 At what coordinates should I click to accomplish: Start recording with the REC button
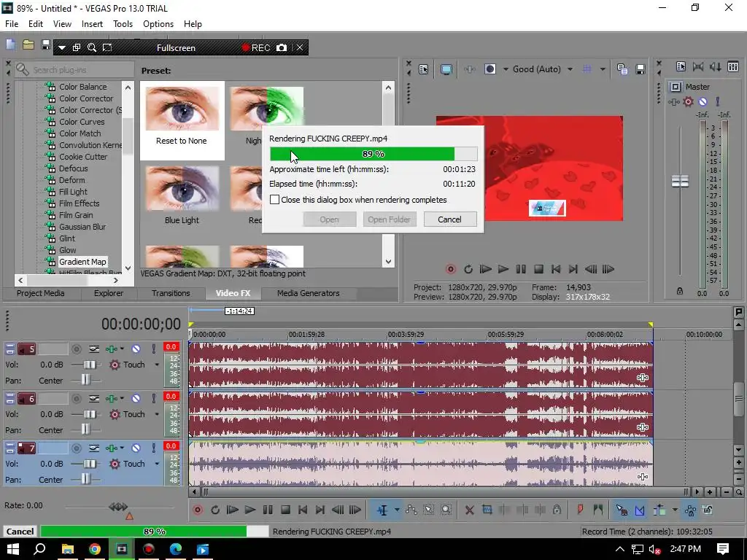tap(256, 47)
